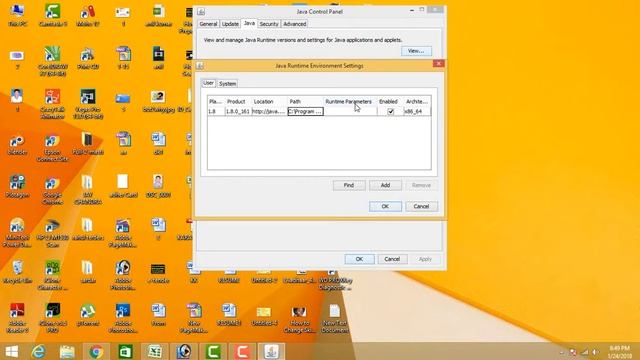The height and width of the screenshot is (360, 640).
Task: Click the Add button
Action: pyautogui.click(x=385, y=185)
